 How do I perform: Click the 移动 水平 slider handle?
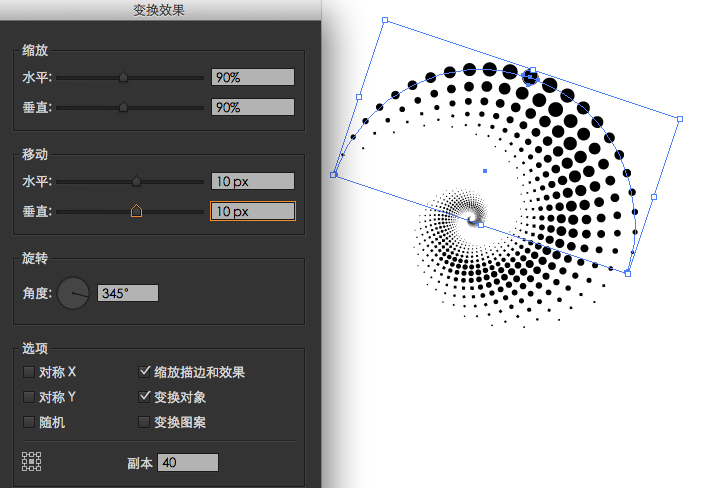(x=136, y=181)
